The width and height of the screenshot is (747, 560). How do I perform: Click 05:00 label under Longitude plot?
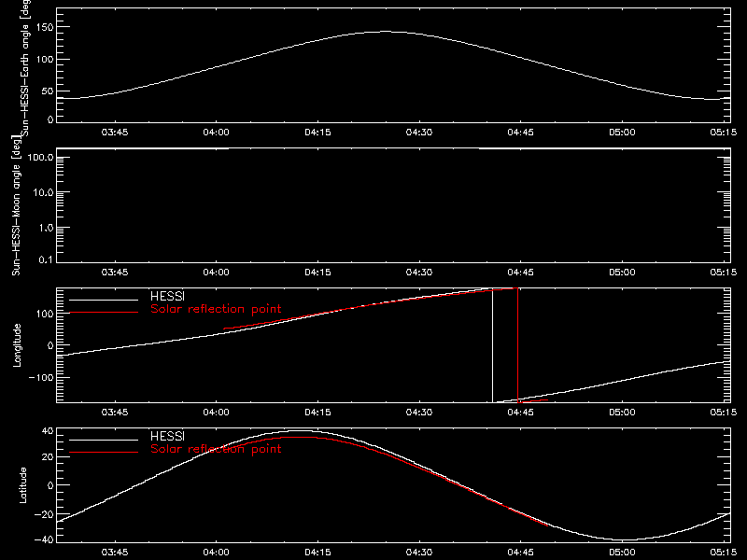(x=622, y=413)
